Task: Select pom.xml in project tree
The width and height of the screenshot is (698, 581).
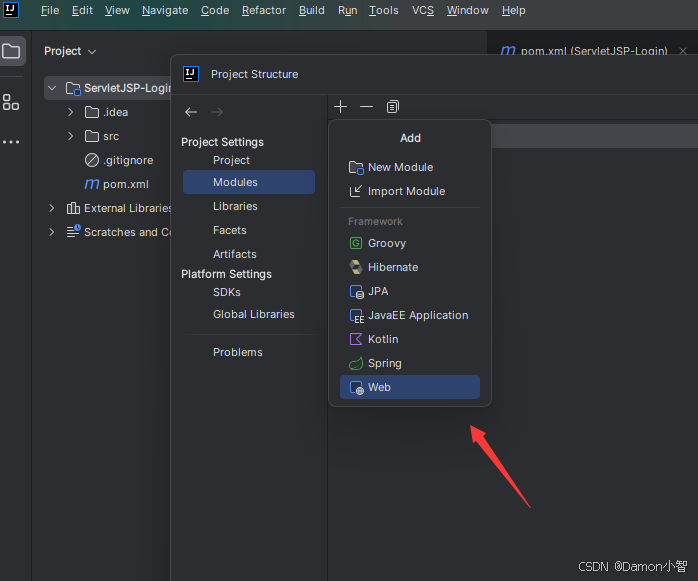Action: point(117,184)
